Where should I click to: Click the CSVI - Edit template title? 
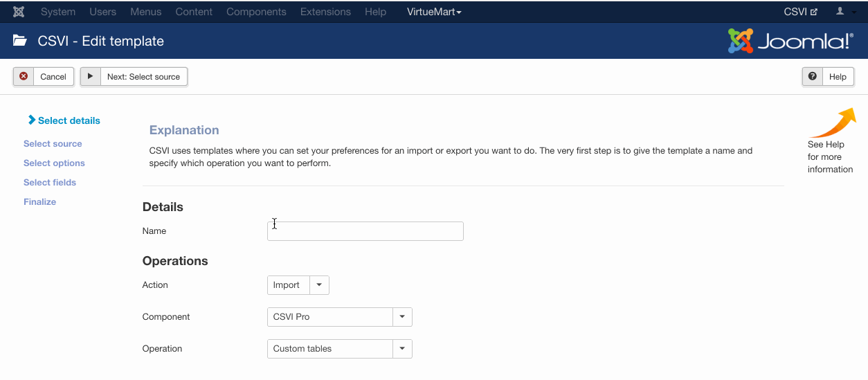point(101,41)
